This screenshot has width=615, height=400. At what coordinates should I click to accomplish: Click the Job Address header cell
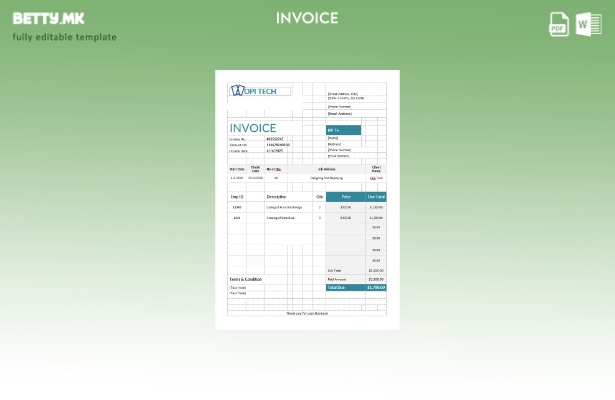point(326,169)
